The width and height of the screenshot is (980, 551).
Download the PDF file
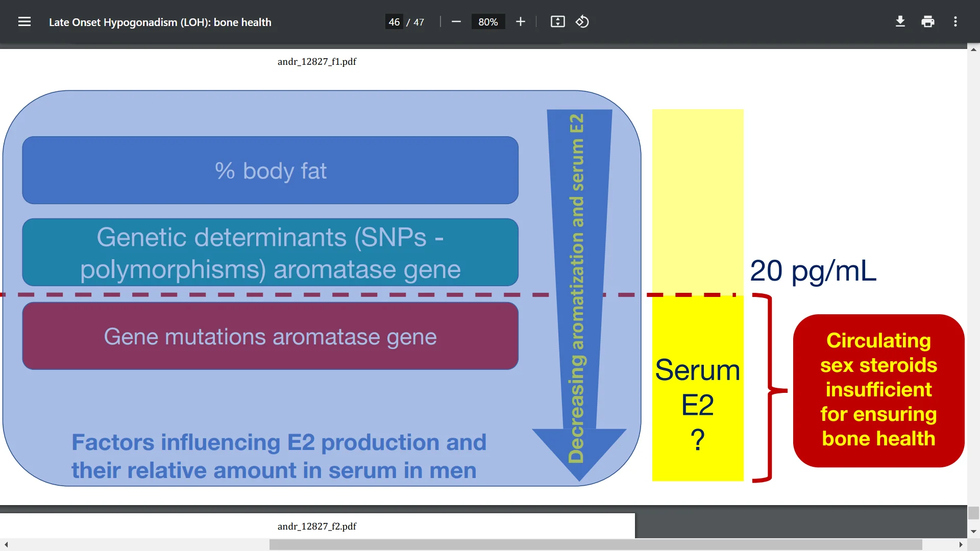coord(900,22)
